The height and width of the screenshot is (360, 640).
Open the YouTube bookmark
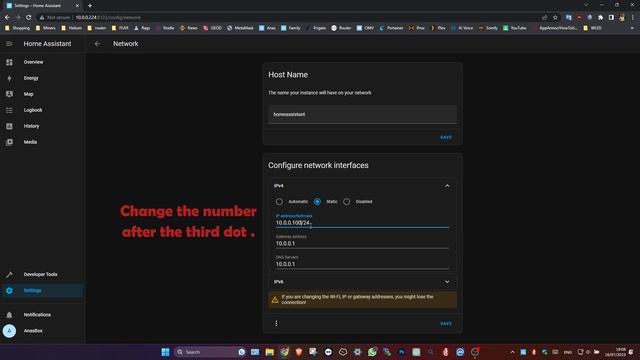515,28
